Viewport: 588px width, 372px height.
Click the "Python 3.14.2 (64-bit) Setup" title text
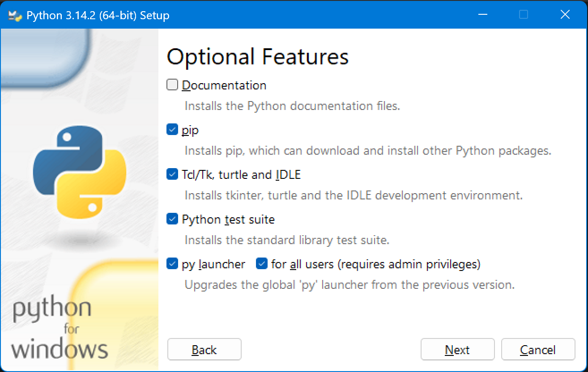tap(98, 16)
